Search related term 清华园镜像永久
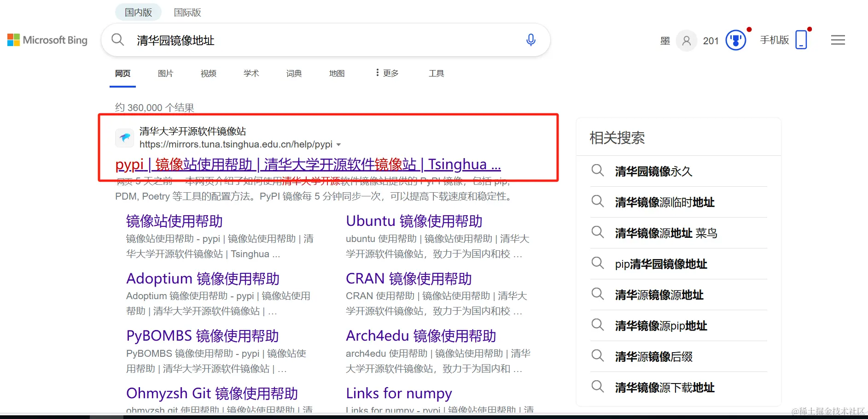Screen dimensions: 868x419 654,171
